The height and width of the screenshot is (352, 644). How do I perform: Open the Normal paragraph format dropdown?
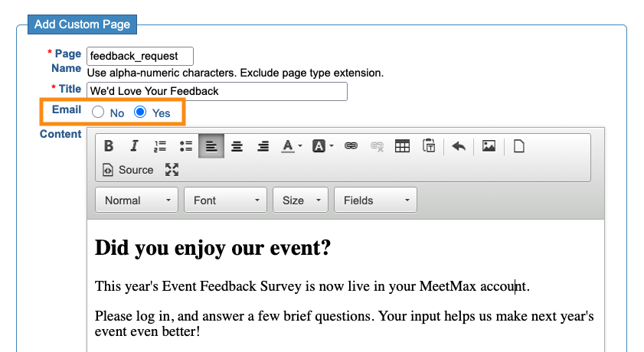pyautogui.click(x=137, y=200)
